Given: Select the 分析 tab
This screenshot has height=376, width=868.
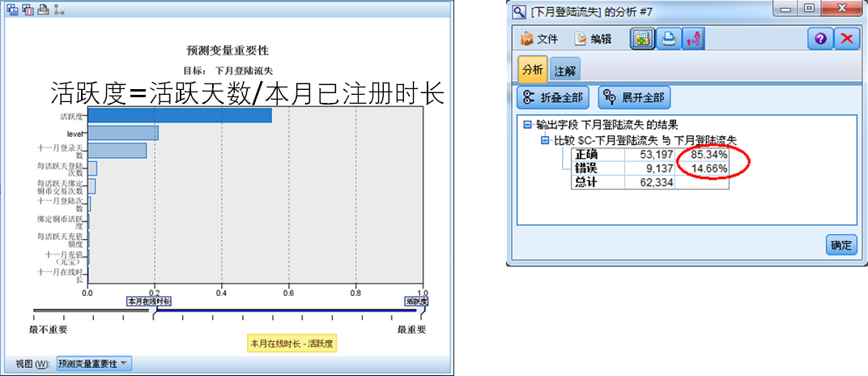Looking at the screenshot, I should 533,70.
